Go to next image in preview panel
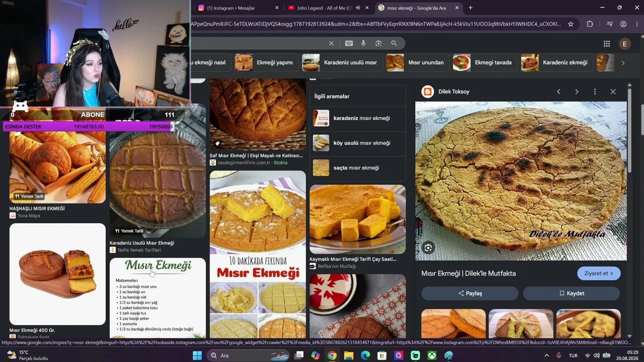This screenshot has height=362, width=644. [x=577, y=92]
